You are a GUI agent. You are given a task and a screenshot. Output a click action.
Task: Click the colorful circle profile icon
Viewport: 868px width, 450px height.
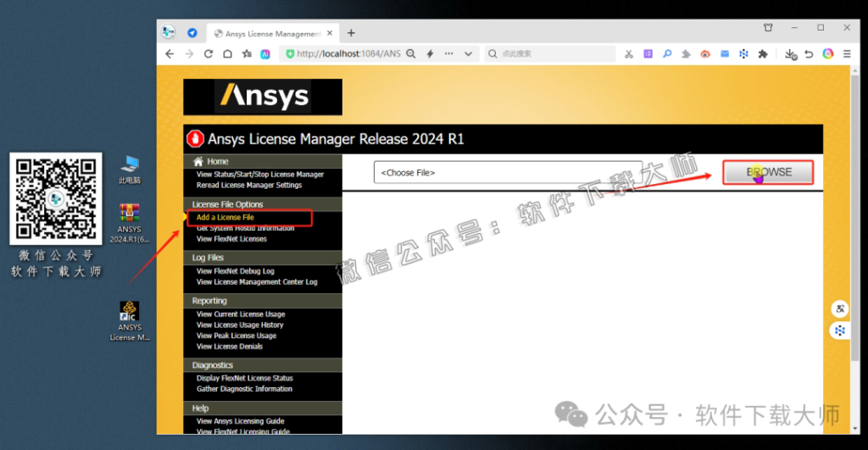point(828,53)
